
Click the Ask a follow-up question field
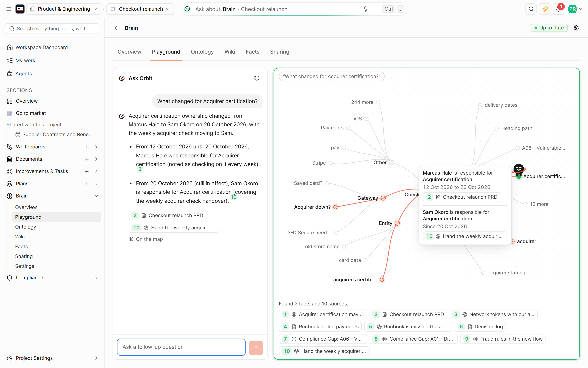181,347
